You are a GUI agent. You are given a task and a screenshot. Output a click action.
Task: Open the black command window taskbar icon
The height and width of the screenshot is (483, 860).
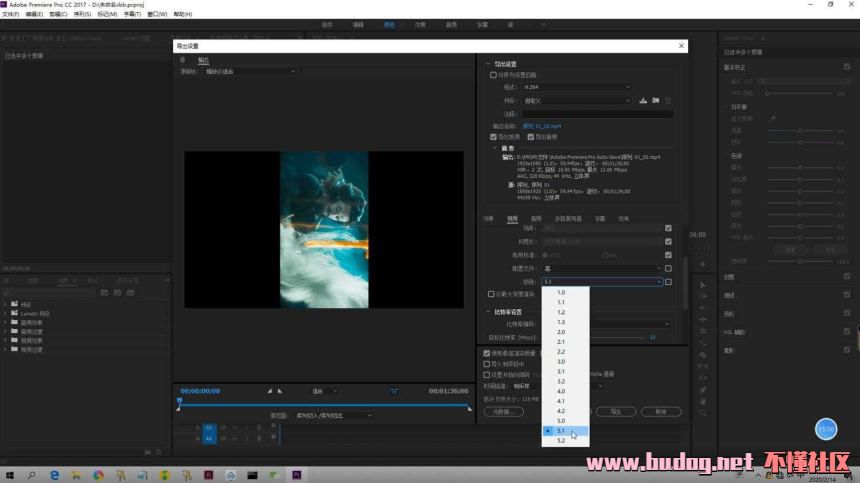[x=252, y=475]
